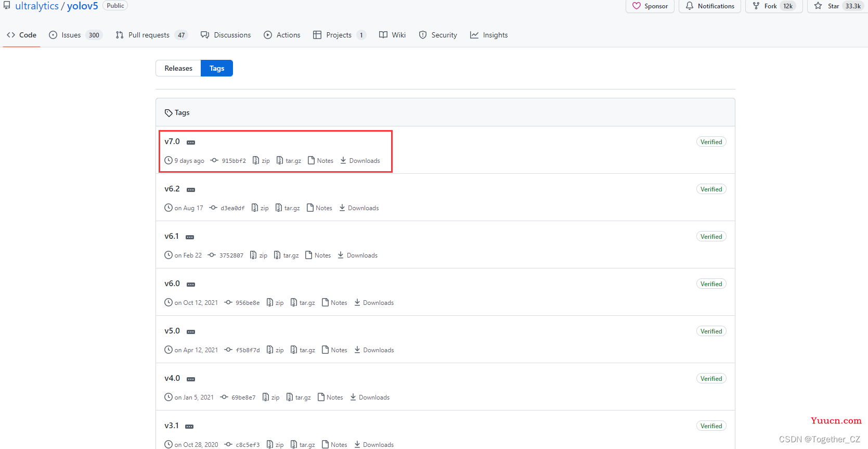Open v6.2 release Notes
Screen dimensions: 868x449
pyautogui.click(x=319, y=208)
